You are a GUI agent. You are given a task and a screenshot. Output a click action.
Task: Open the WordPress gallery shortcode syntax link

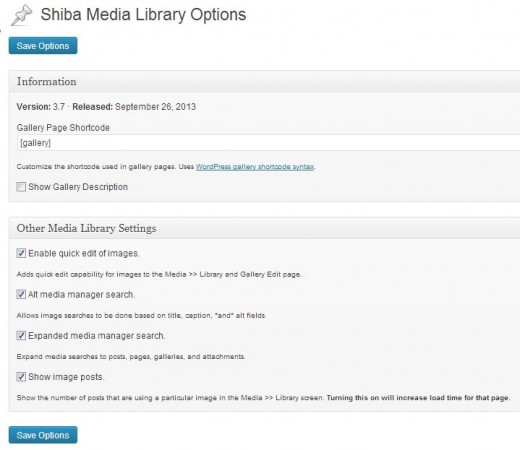pyautogui.click(x=255, y=166)
